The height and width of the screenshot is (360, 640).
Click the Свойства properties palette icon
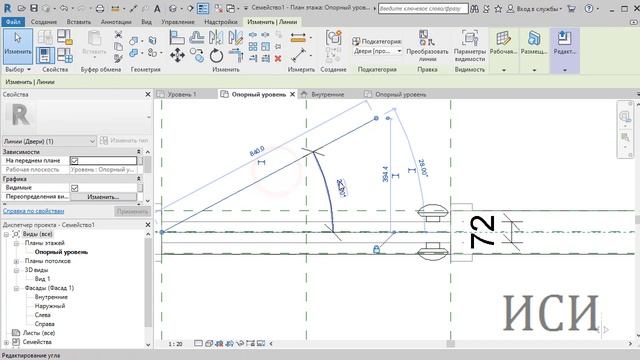click(x=45, y=55)
